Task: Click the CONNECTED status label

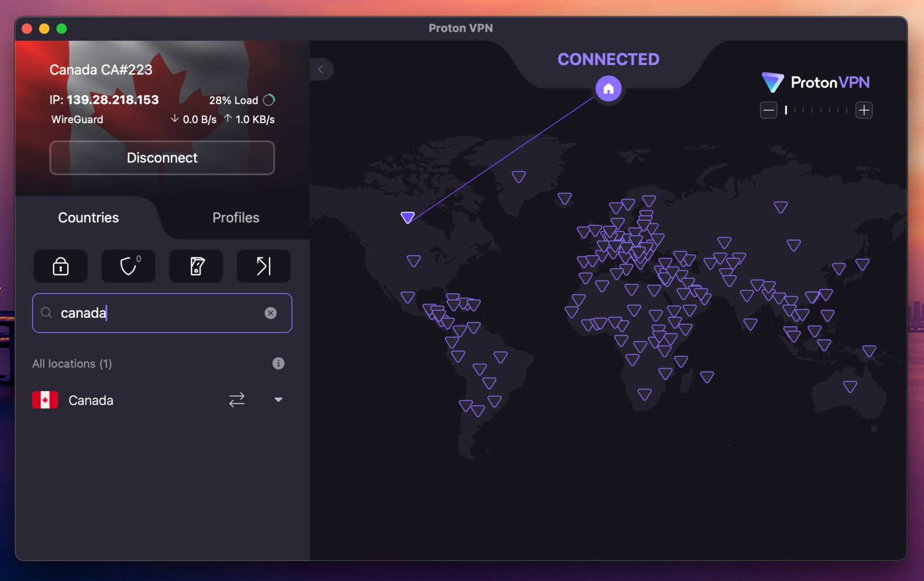Action: (x=608, y=59)
